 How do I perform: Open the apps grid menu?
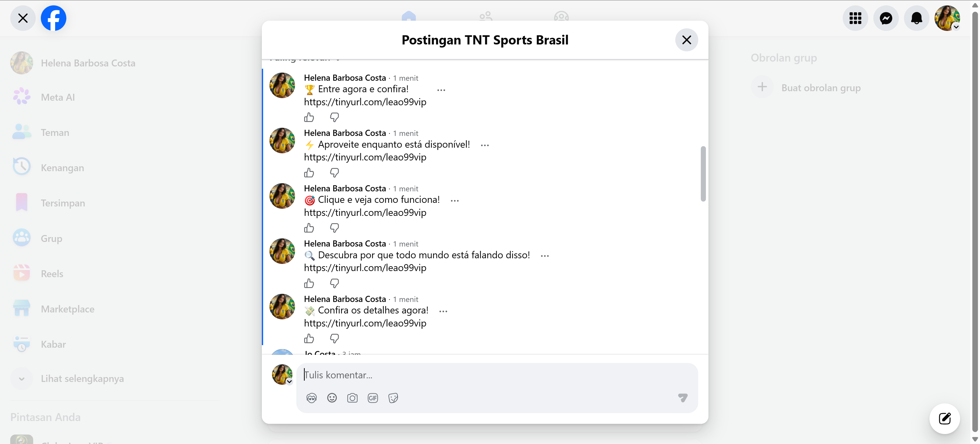pos(855,18)
